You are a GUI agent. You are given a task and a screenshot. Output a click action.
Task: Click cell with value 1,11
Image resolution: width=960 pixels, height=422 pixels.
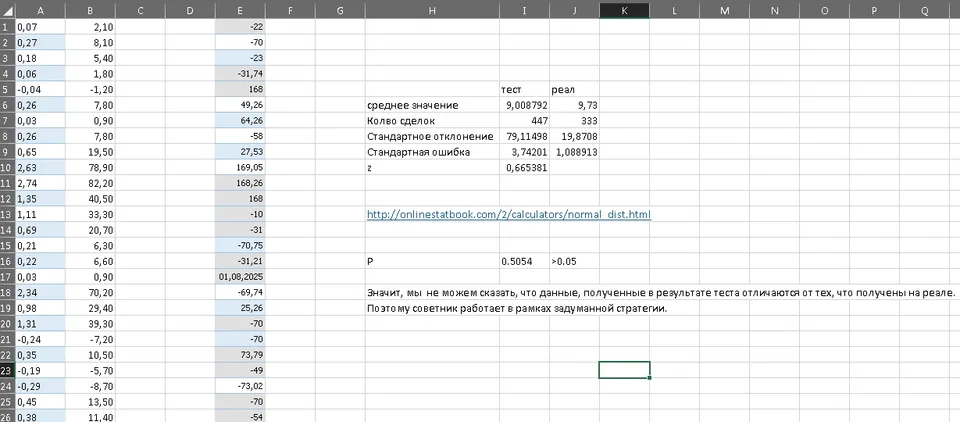(40, 214)
